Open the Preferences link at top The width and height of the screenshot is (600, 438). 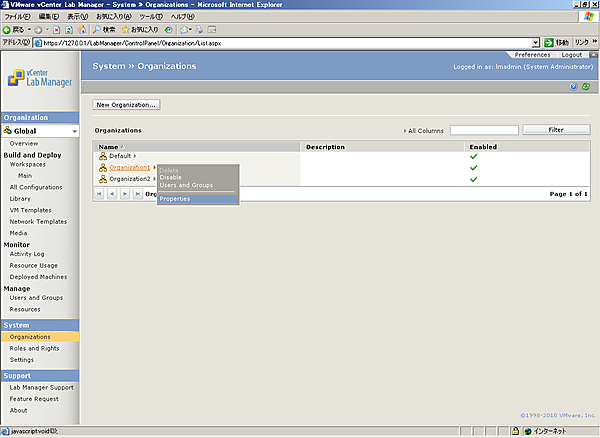(x=532, y=54)
